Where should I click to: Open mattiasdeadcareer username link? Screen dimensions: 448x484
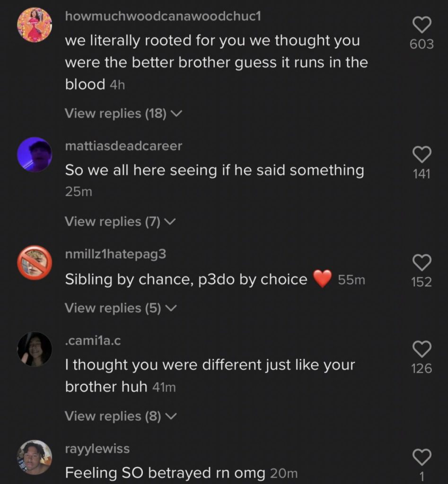123,146
